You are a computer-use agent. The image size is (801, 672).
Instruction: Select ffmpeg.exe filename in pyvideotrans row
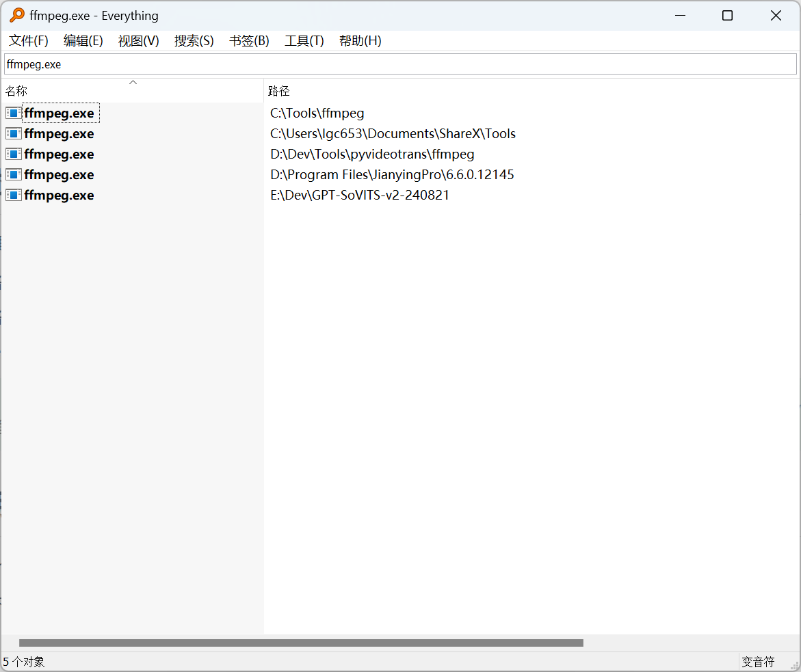[x=60, y=154]
